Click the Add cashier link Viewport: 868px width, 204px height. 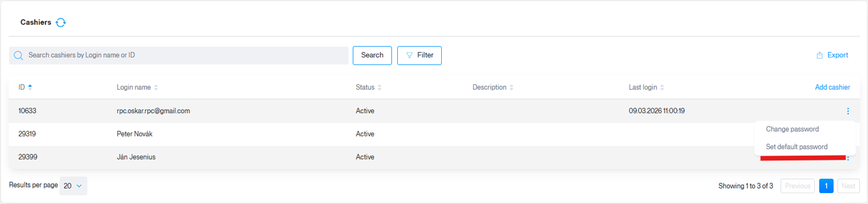(832, 87)
